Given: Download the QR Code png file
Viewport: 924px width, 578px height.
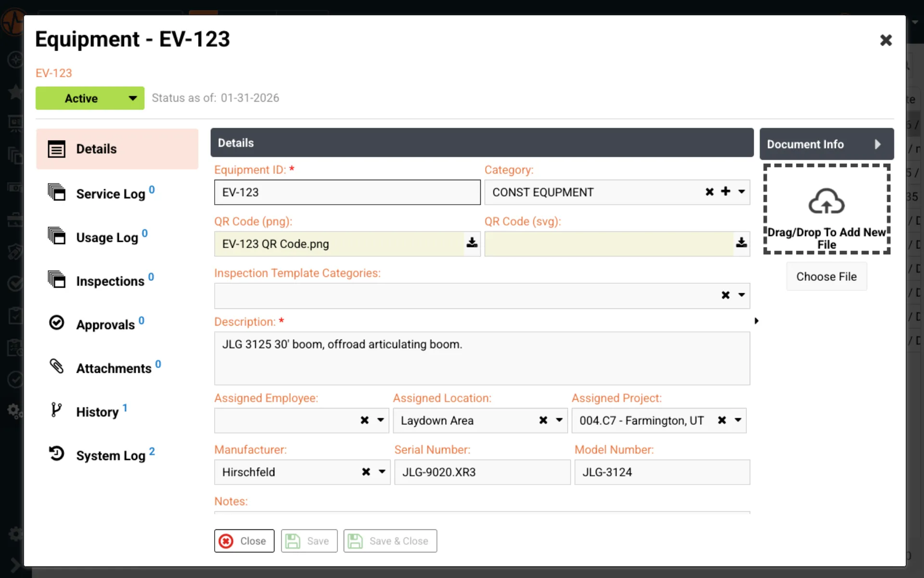Looking at the screenshot, I should point(472,243).
